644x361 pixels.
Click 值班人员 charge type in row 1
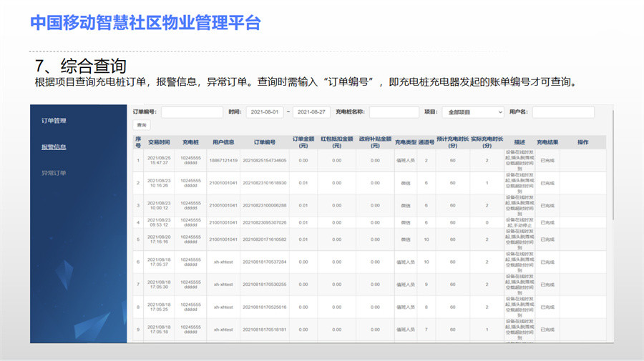click(x=406, y=160)
